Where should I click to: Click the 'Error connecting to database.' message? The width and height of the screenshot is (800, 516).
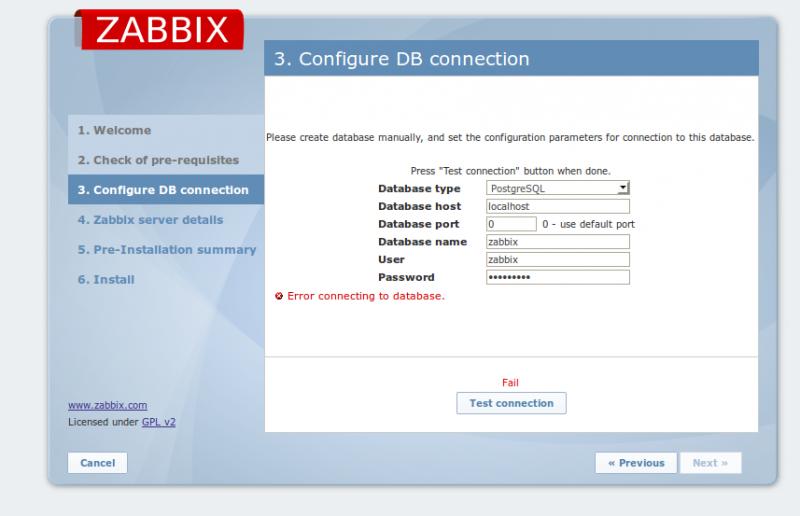click(x=366, y=296)
